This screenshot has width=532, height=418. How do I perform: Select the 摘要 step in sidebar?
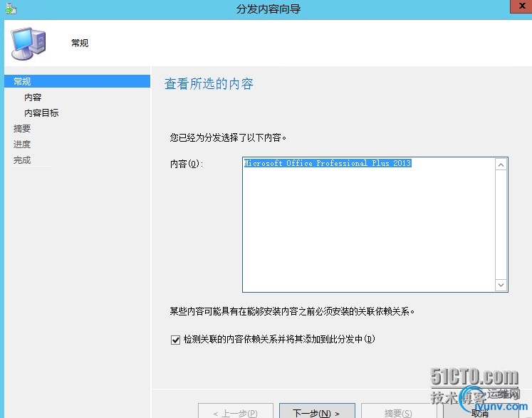click(22, 129)
